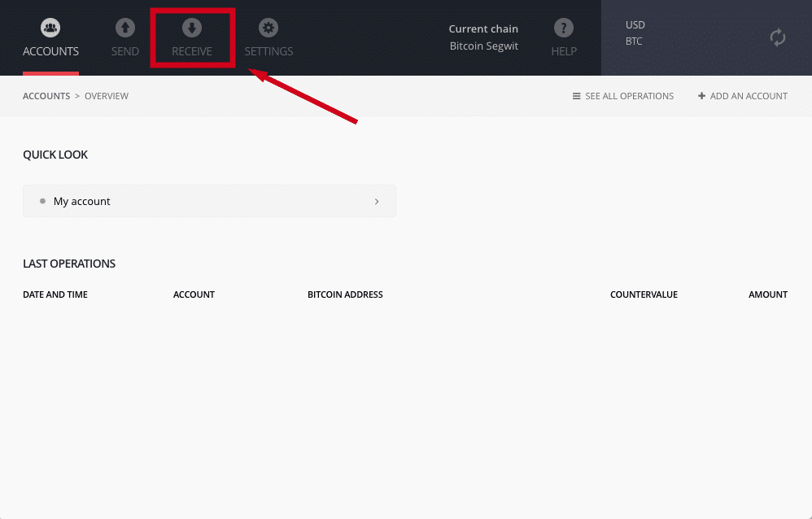Image resolution: width=812 pixels, height=519 pixels.
Task: Expand My account chevron arrow
Action: tap(377, 202)
